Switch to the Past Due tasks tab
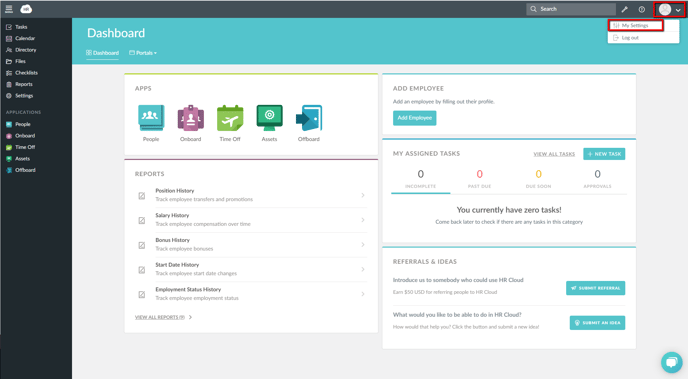The width and height of the screenshot is (688, 379). point(480,179)
